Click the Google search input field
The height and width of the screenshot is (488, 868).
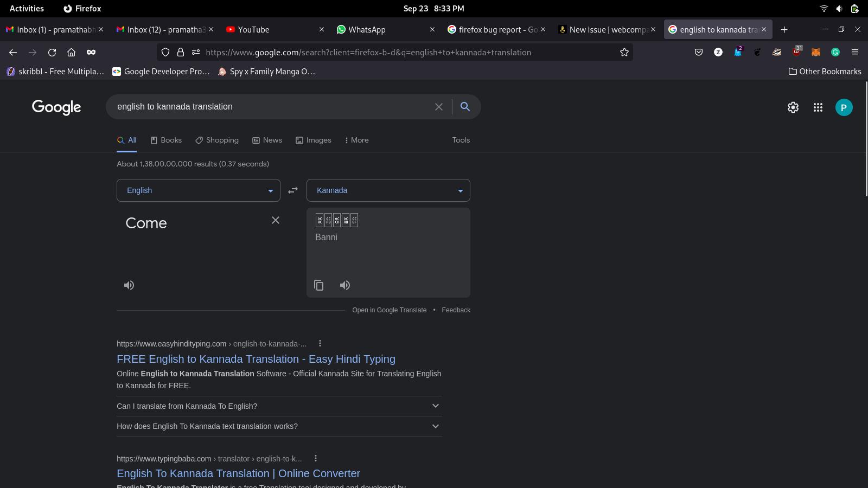tap(271, 107)
